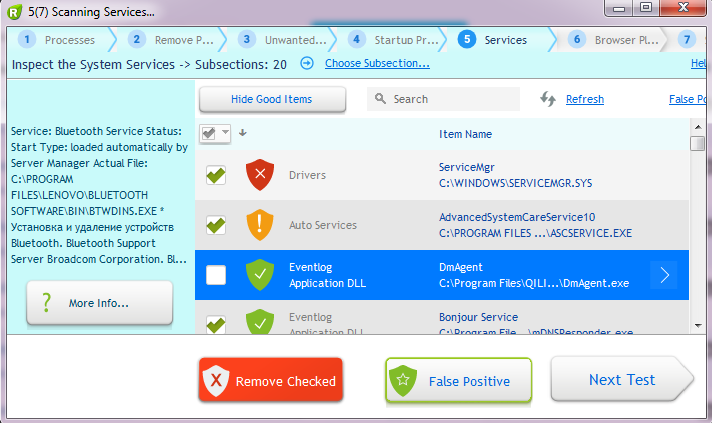Go to the Unwanted... step tab
This screenshot has width=712, height=423.
284,40
